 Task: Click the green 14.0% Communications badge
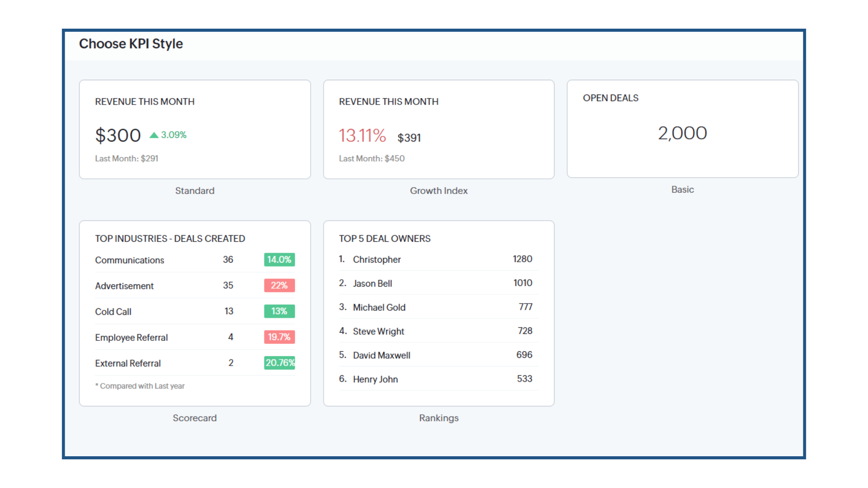pos(279,259)
